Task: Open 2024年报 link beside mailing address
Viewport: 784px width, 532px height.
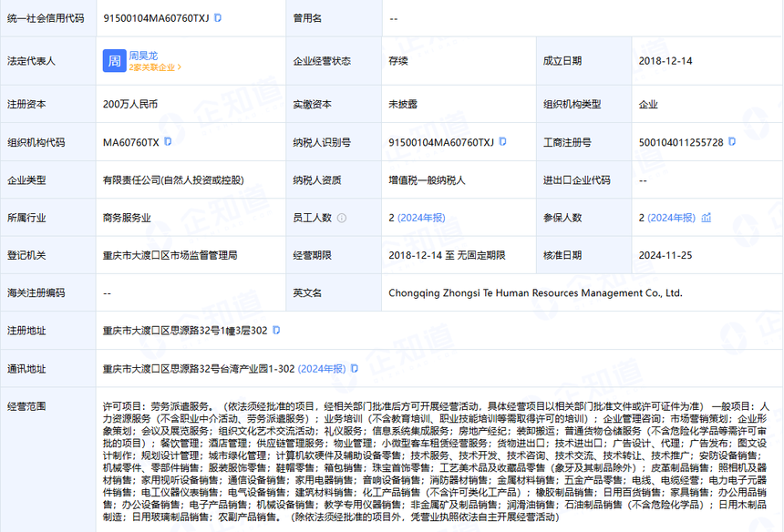Action: [x=320, y=368]
